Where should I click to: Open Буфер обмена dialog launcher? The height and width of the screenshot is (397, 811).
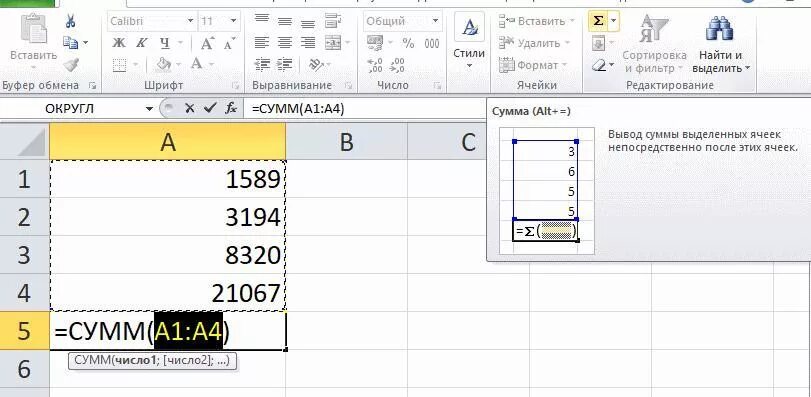tap(93, 85)
